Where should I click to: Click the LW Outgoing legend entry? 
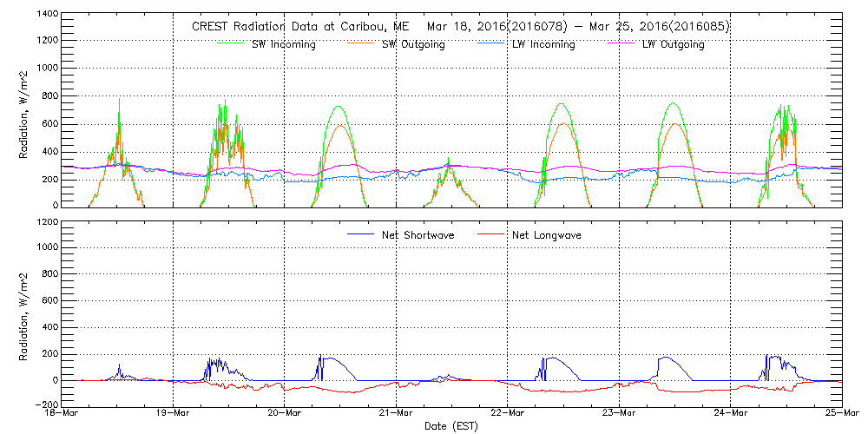coord(673,44)
